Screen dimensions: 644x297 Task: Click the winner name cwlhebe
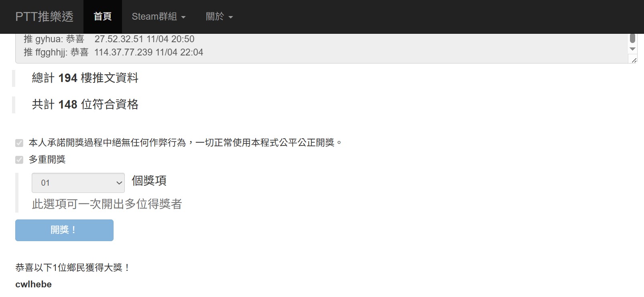point(34,284)
